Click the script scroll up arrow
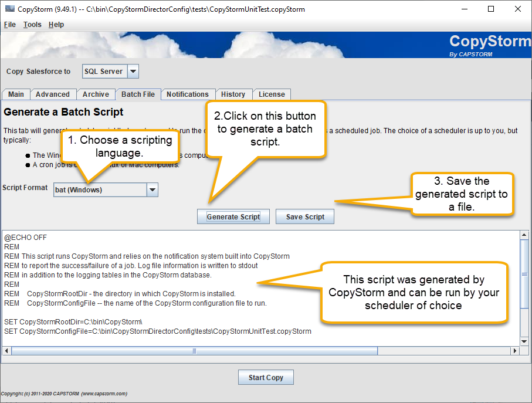532x403 pixels. pos(524,235)
